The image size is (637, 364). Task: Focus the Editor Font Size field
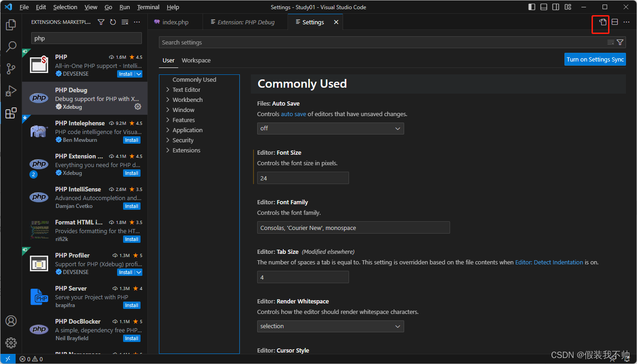(303, 178)
